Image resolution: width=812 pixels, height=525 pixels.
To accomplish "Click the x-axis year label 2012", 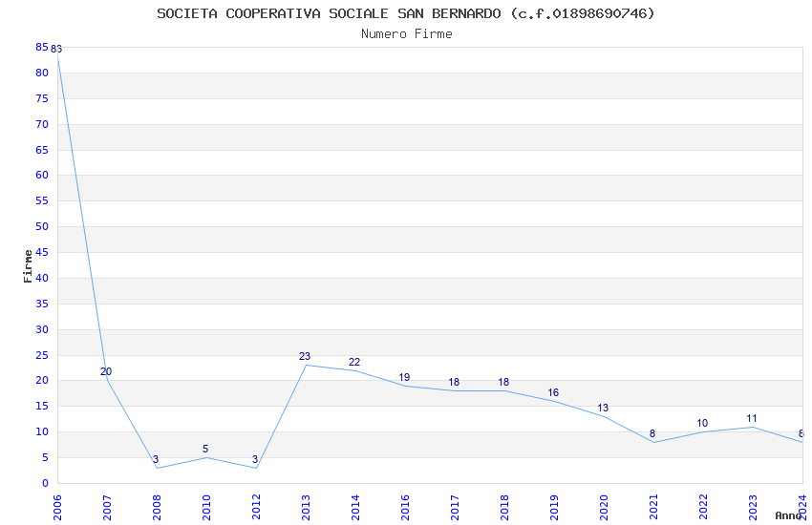I will pyautogui.click(x=256, y=508).
